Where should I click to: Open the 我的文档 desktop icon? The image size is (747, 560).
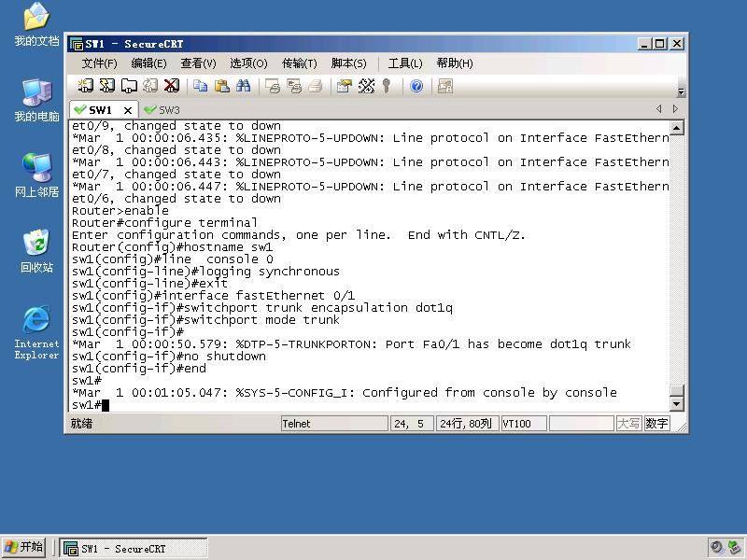click(x=36, y=25)
